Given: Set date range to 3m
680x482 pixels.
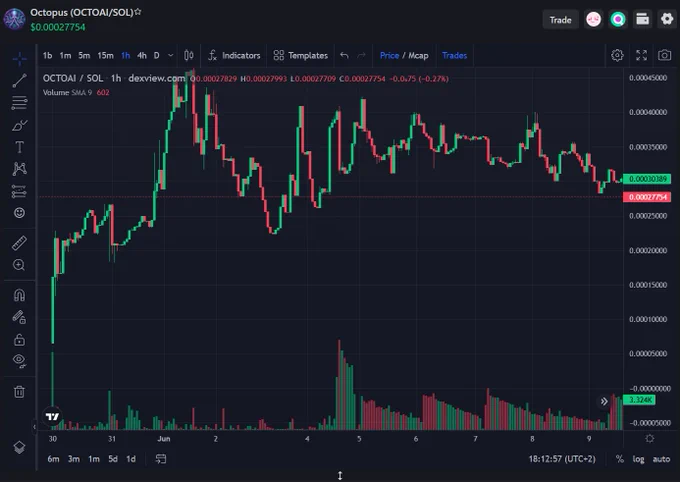Looking at the screenshot, I should tap(74, 459).
